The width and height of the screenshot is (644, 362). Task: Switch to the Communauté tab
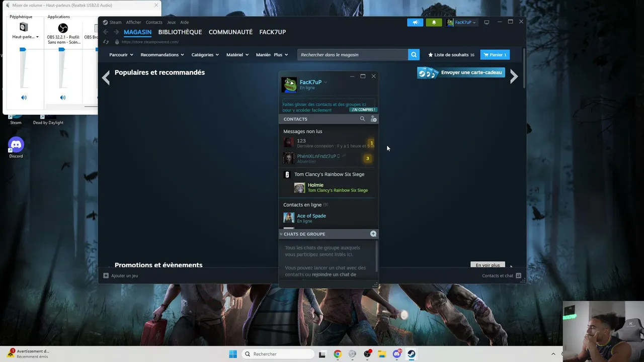230,32
